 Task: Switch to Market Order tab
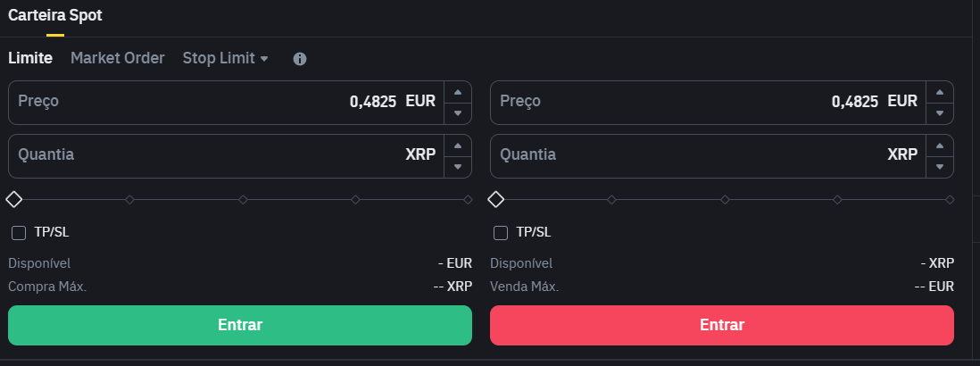(118, 58)
